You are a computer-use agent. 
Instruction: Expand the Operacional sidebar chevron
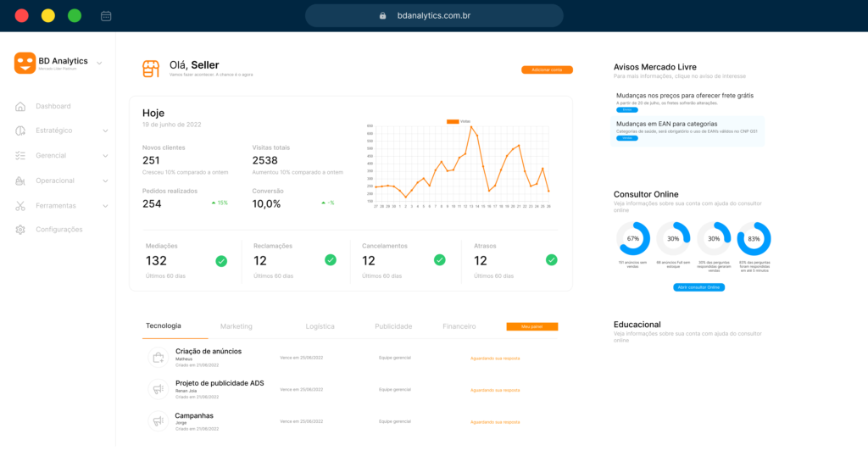(x=105, y=181)
